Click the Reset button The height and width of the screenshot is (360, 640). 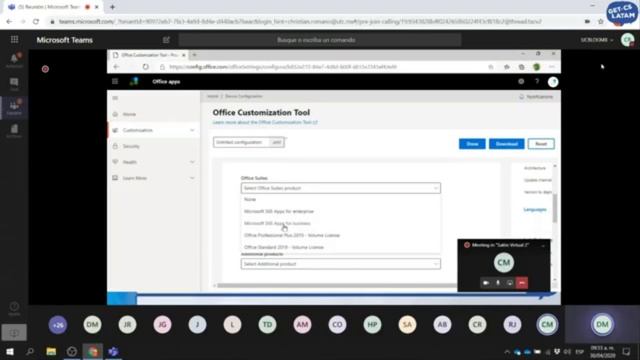(x=541, y=144)
